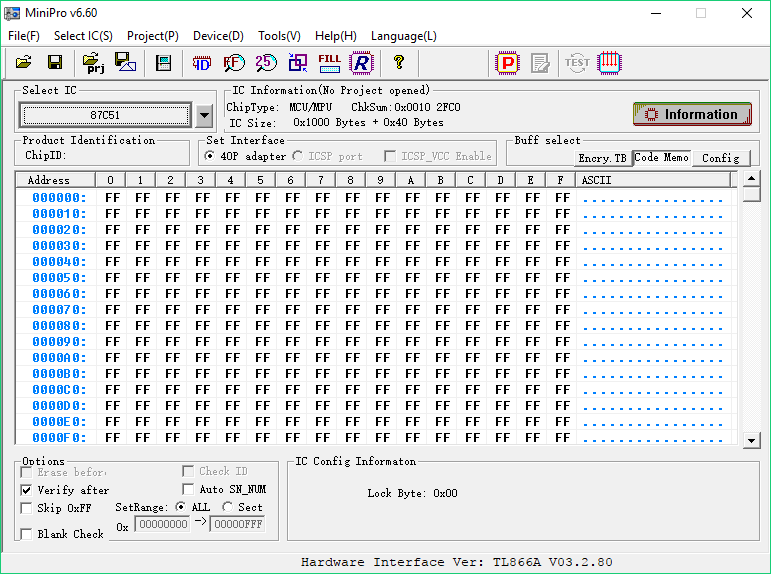771x574 pixels.
Task: Click the program chip P icon
Action: pyautogui.click(x=509, y=63)
